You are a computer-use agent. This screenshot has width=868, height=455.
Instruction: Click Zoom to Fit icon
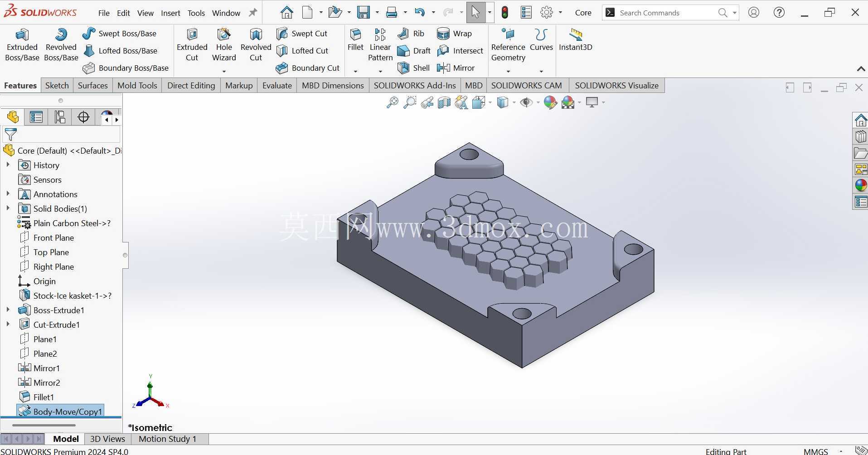click(393, 102)
